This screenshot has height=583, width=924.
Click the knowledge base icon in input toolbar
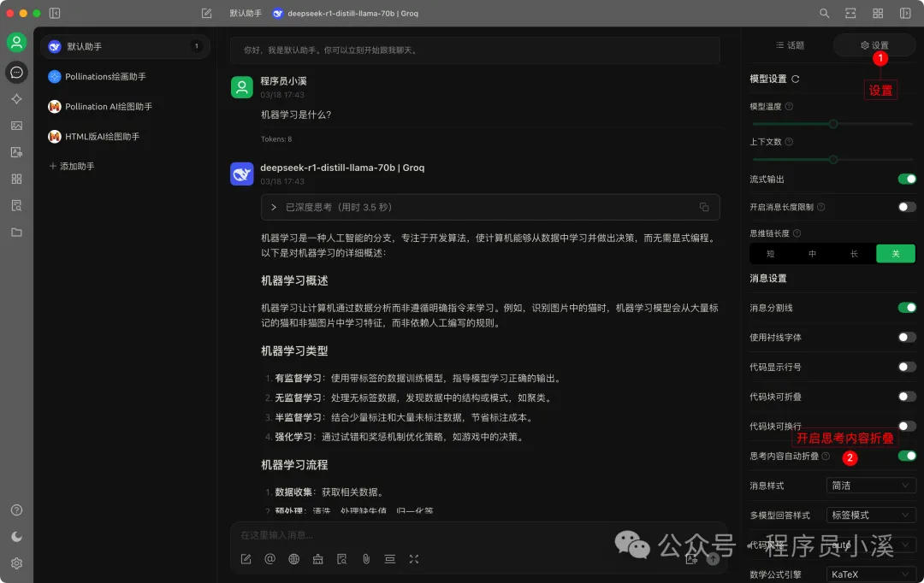pyautogui.click(x=341, y=559)
